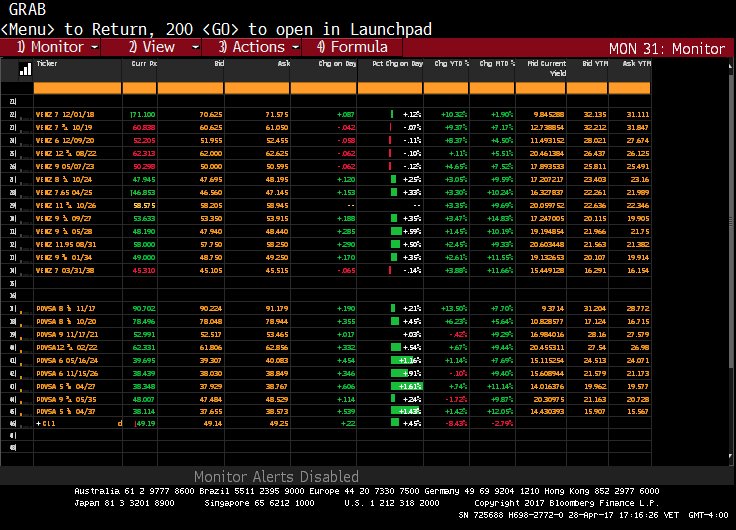Screen dimensions: 736x530
Task: Click the -8.43% YTD change value
Action: (x=455, y=423)
